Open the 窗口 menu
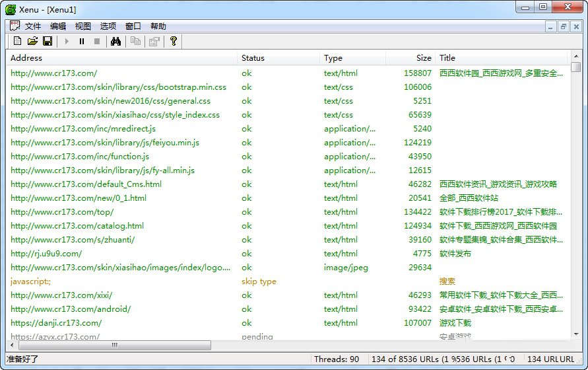The height and width of the screenshot is (370, 588). (x=133, y=26)
